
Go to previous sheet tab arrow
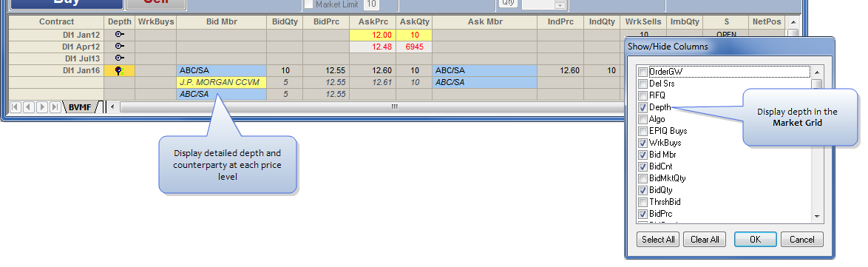click(x=29, y=107)
